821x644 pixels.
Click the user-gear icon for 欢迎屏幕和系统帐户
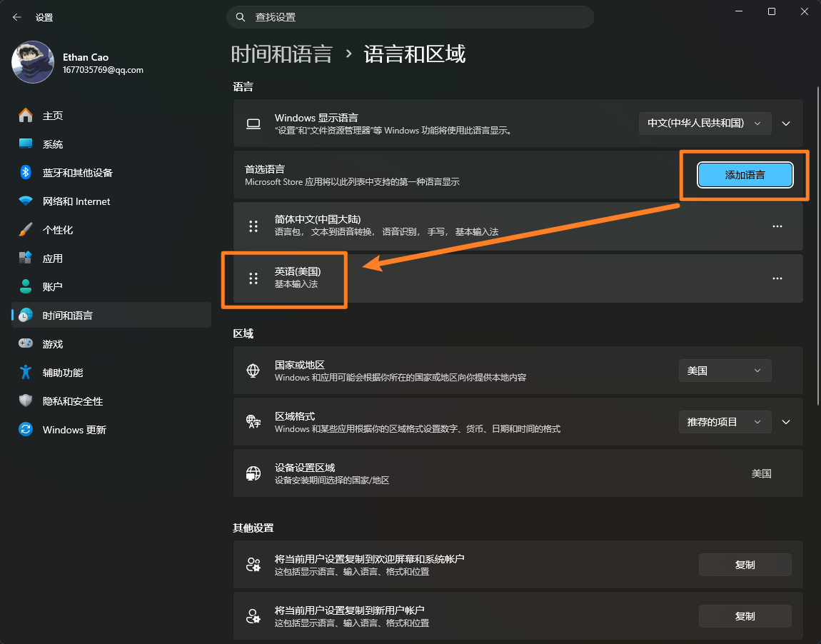(x=253, y=565)
